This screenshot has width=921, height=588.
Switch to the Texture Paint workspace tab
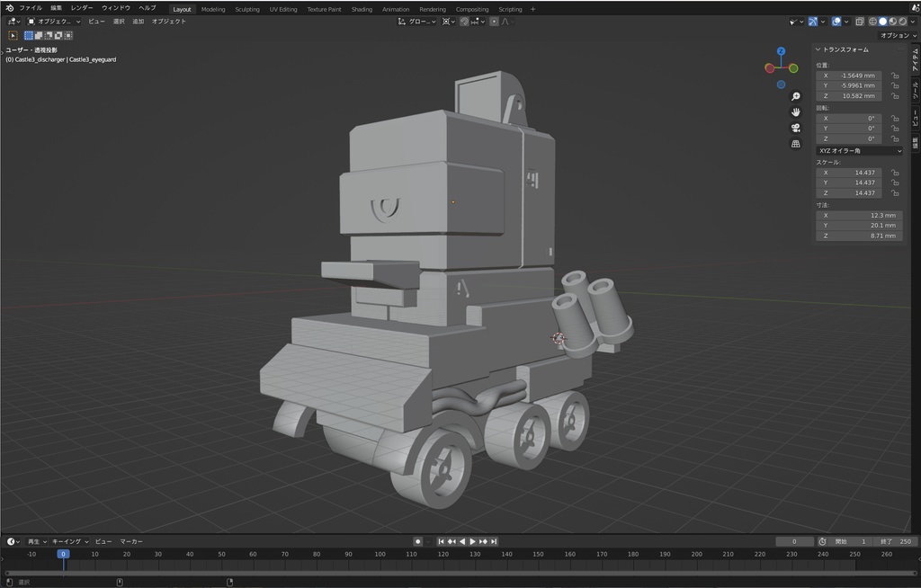324,9
